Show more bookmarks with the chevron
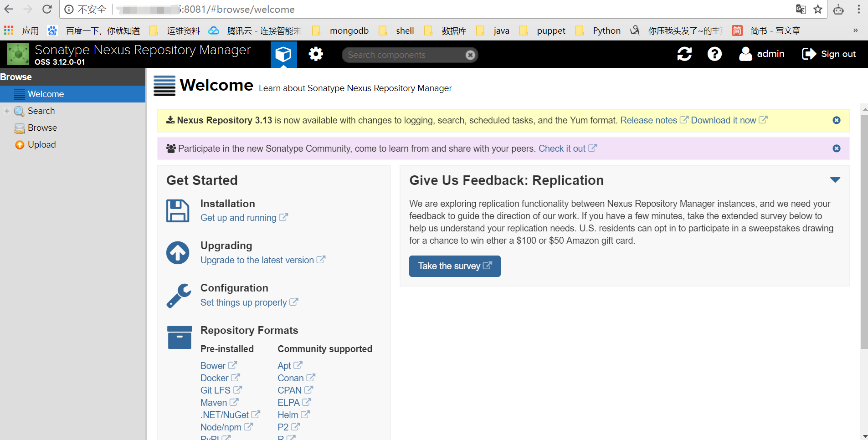Screen dimensions: 868x440 855,31
